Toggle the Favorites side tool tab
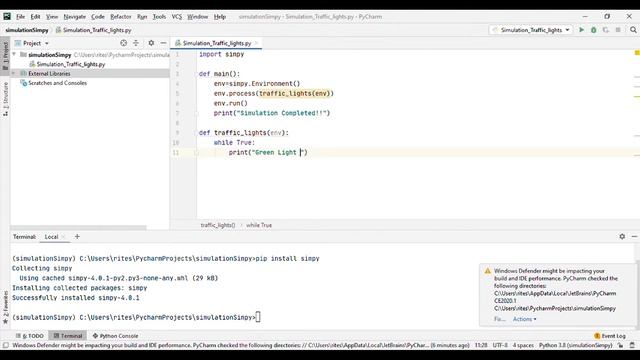This screenshot has width=640, height=360. coord(5,307)
